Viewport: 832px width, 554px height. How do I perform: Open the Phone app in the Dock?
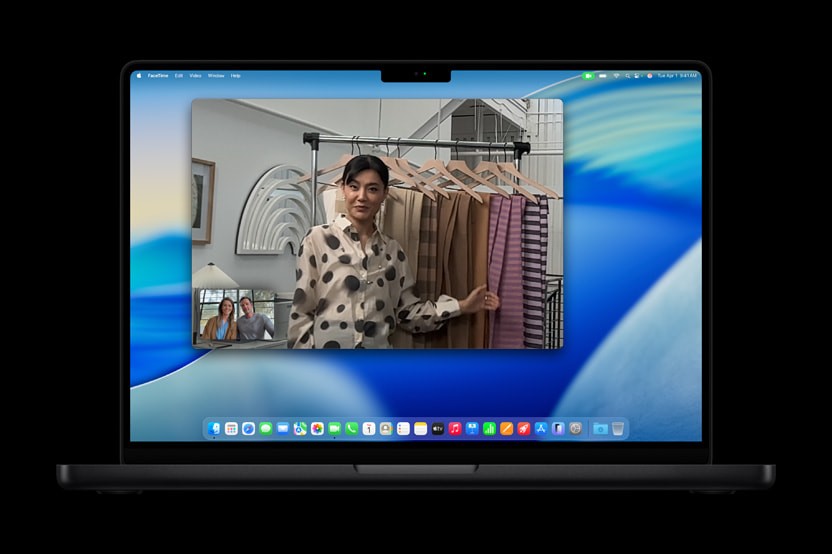pyautogui.click(x=352, y=429)
